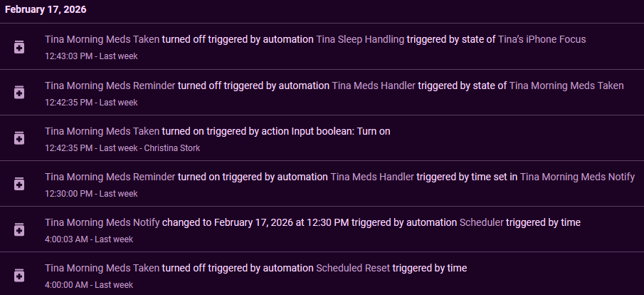The width and height of the screenshot is (644, 295).
Task: Open the Tina's iPhone Focus entity link
Action: 542,40
